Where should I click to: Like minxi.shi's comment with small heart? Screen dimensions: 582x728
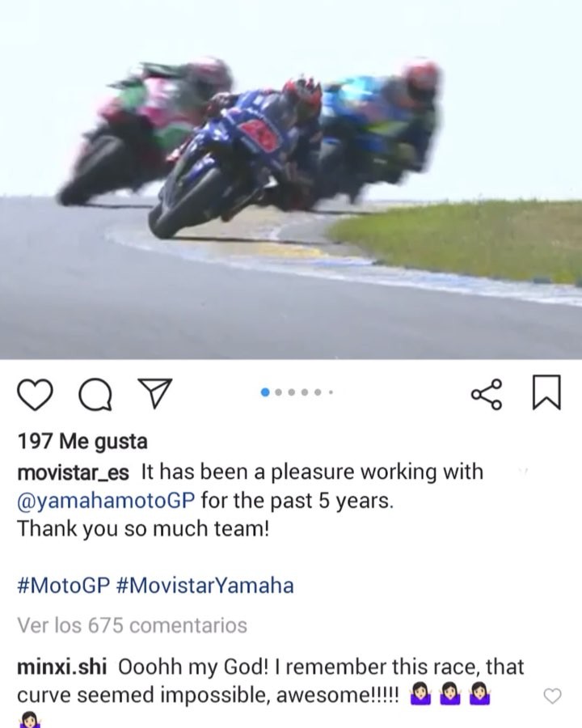pos(552,696)
